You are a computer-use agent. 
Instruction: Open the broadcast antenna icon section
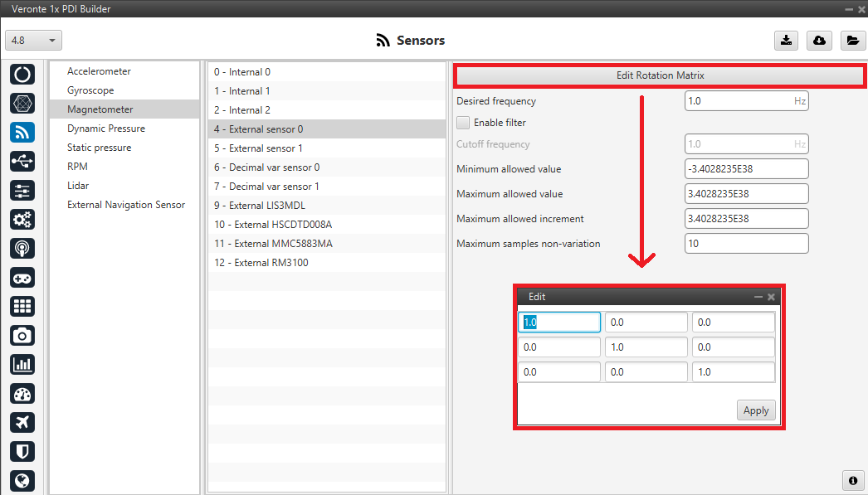pos(22,249)
